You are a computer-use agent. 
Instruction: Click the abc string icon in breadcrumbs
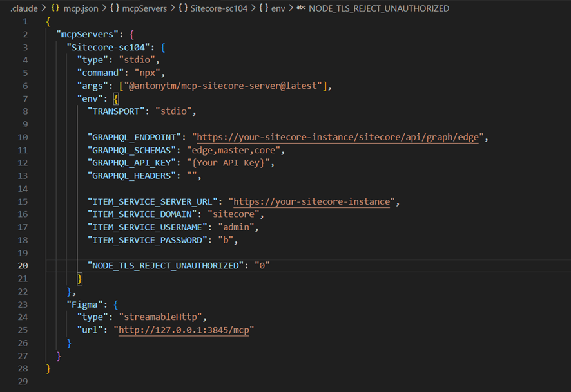click(x=301, y=8)
